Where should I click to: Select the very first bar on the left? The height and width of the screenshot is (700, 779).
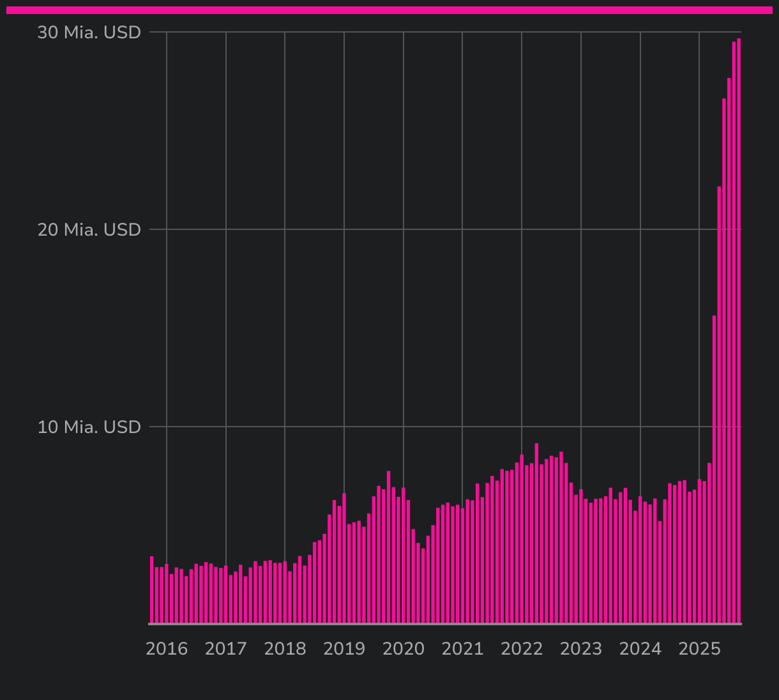[152, 590]
